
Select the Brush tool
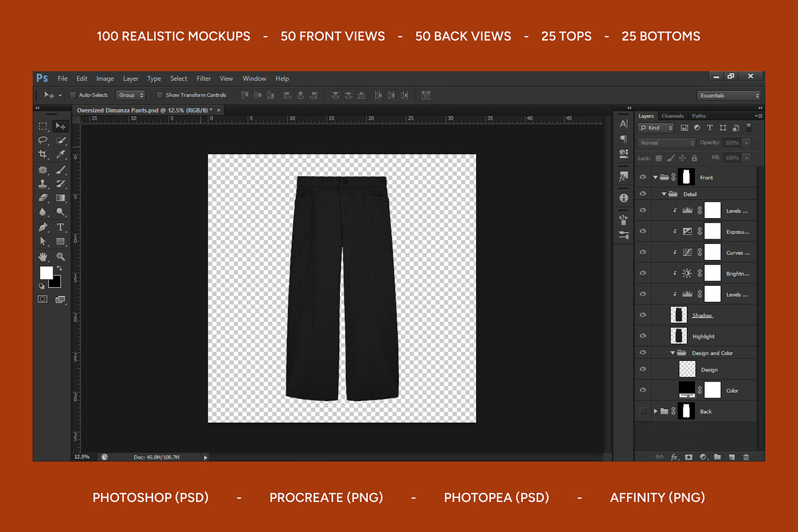(x=61, y=170)
